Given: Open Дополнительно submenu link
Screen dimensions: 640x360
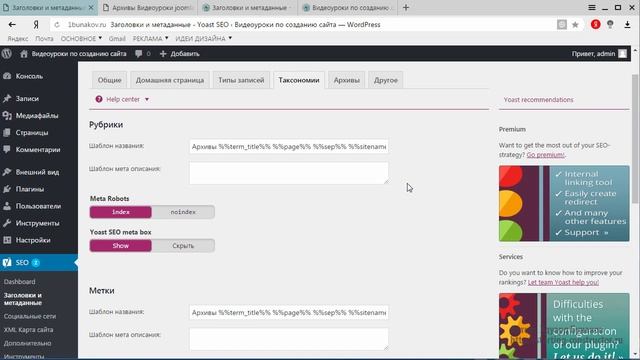Looking at the screenshot, I should click(27, 343).
